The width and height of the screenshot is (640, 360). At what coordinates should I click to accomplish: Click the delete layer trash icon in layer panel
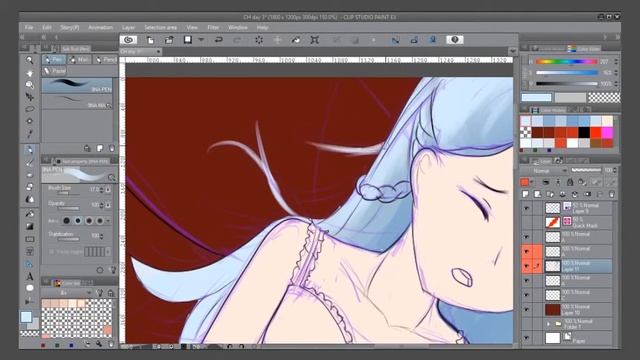pyautogui.click(x=611, y=194)
